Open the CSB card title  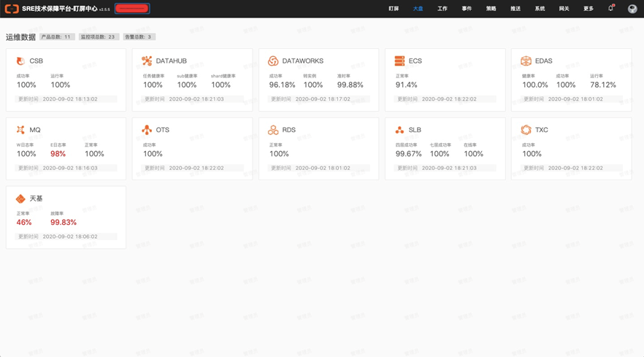point(37,61)
